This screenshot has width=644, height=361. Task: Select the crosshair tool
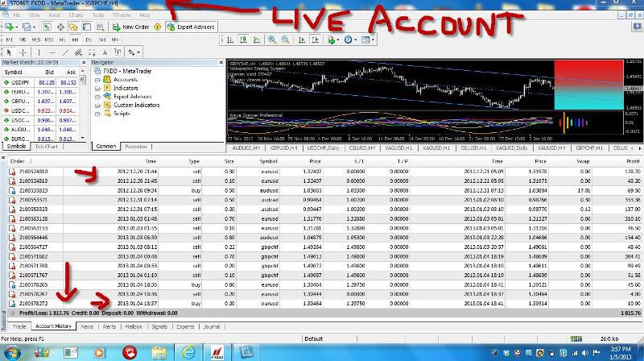[x=23, y=52]
